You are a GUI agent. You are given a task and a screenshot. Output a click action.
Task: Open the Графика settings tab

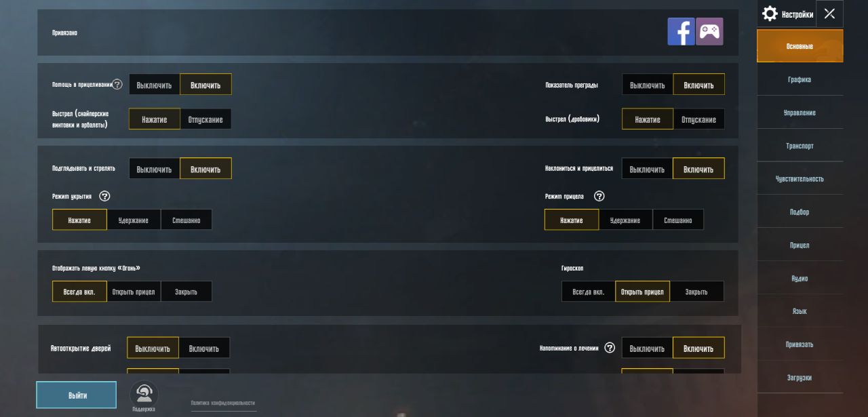point(800,79)
